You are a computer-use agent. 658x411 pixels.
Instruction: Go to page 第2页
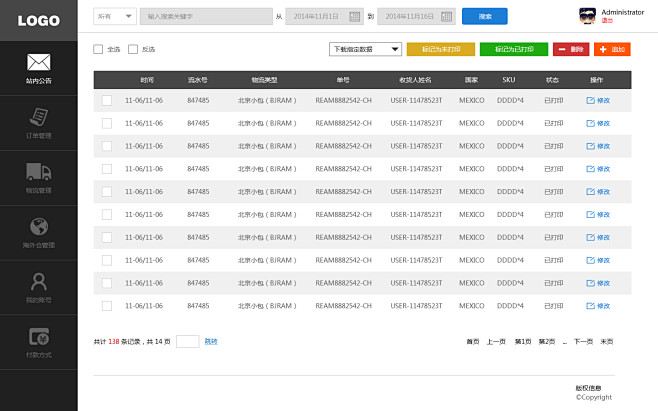pyautogui.click(x=547, y=342)
